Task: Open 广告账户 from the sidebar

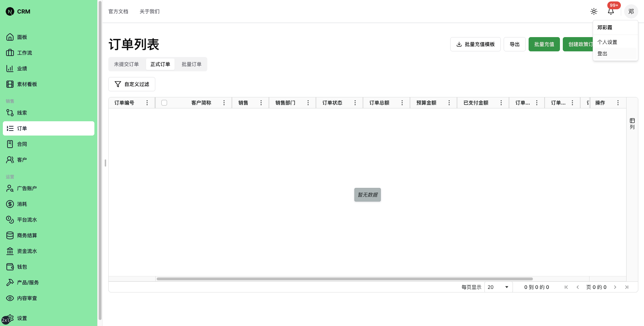Action: 27,188
